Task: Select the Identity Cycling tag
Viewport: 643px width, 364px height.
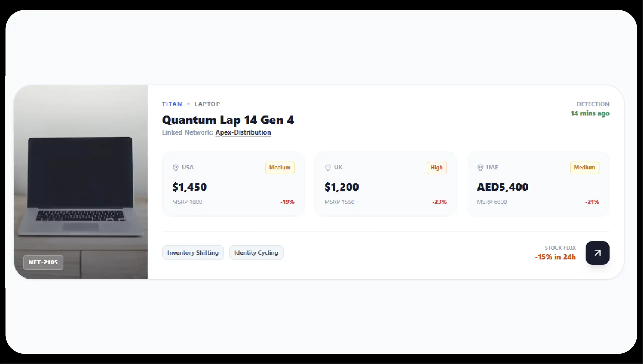Action: pos(256,253)
